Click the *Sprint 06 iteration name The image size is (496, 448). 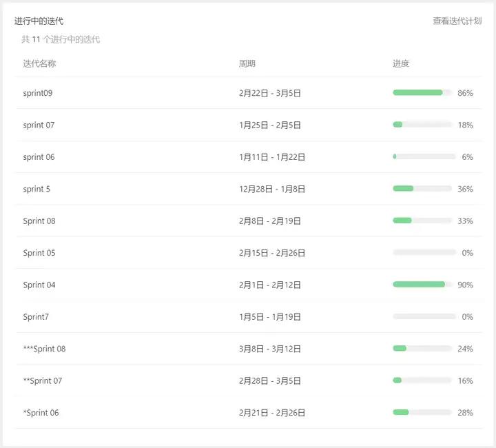(41, 413)
